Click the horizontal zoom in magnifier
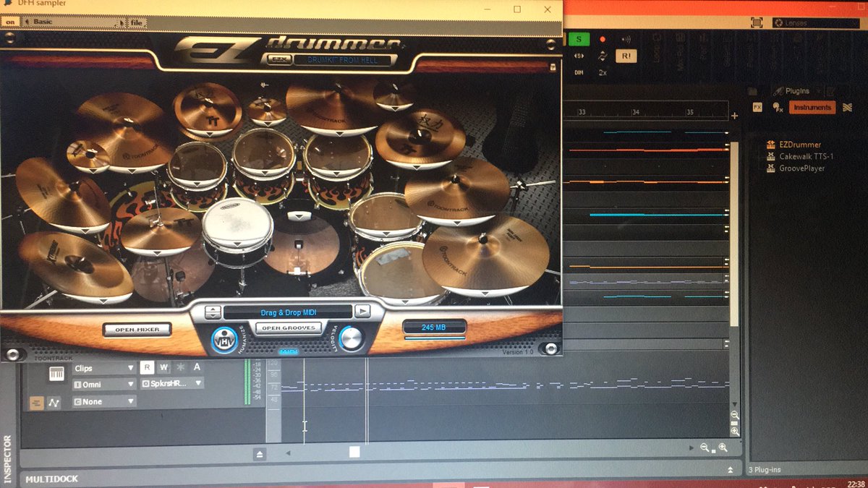 coord(723,448)
